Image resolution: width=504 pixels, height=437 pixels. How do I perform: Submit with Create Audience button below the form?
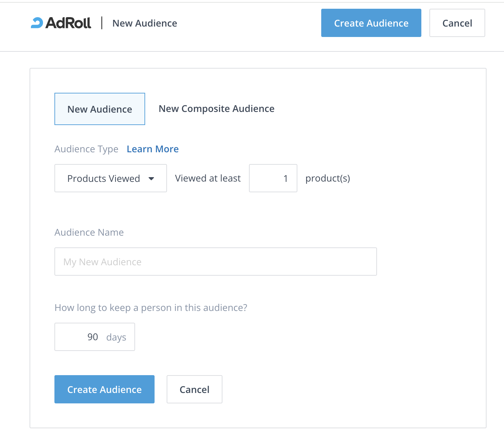(104, 389)
